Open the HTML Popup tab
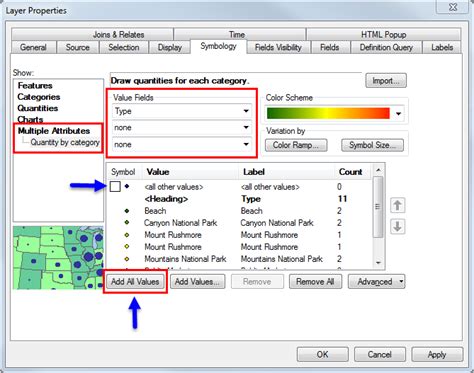The height and width of the screenshot is (373, 474). click(383, 34)
